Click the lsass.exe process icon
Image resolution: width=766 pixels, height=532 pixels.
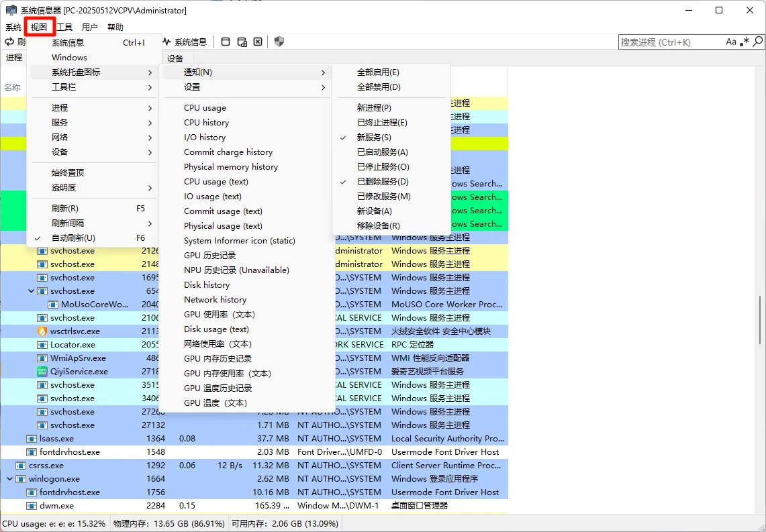(x=32, y=439)
